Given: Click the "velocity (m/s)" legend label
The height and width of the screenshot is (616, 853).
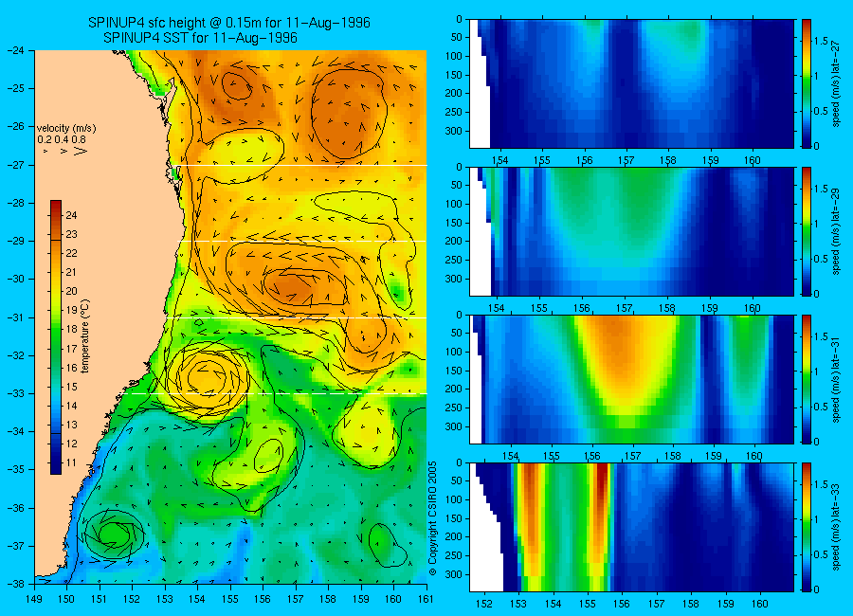Looking at the screenshot, I should click(66, 129).
